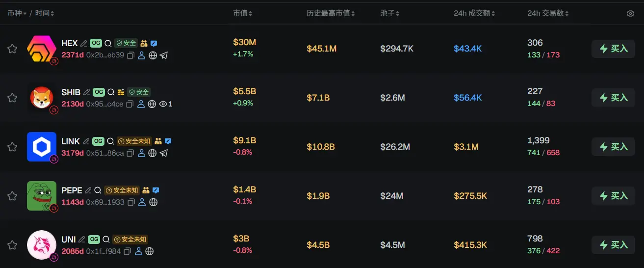Open the PEPE frog thumbnail

[41, 196]
